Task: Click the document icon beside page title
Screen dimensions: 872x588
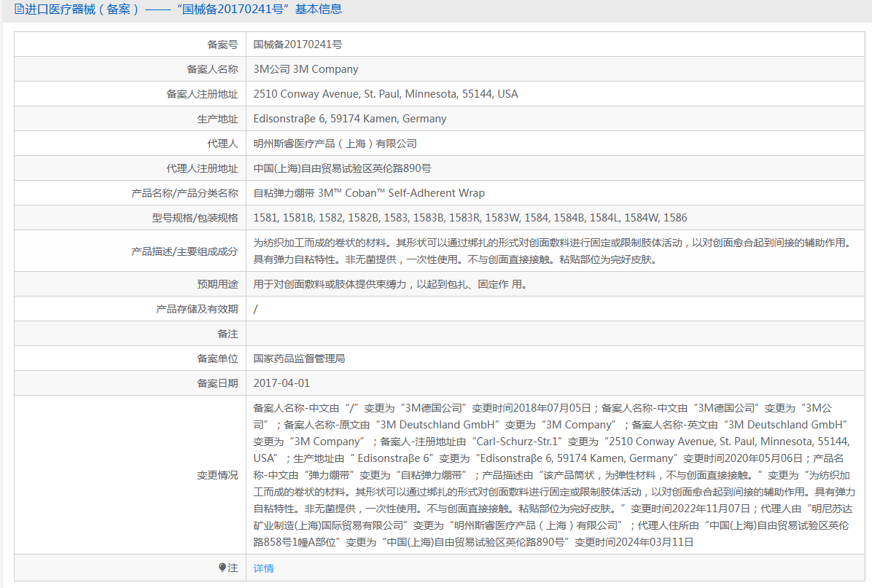Action: click(19, 9)
